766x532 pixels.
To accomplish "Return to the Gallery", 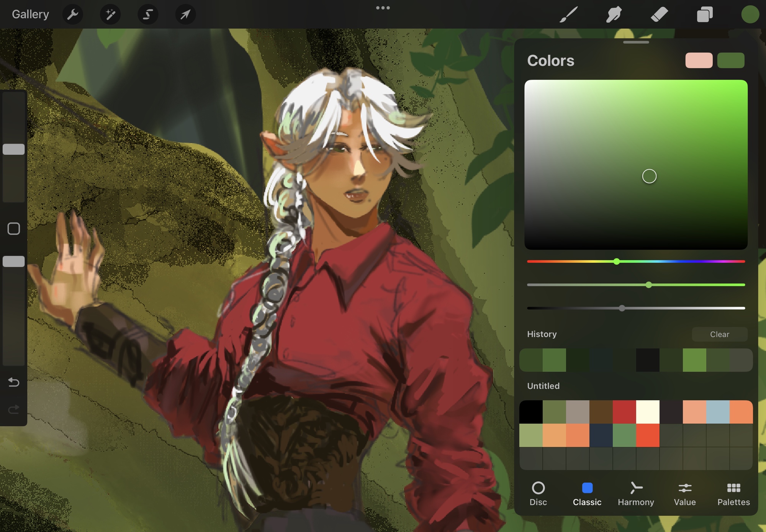I will (30, 15).
